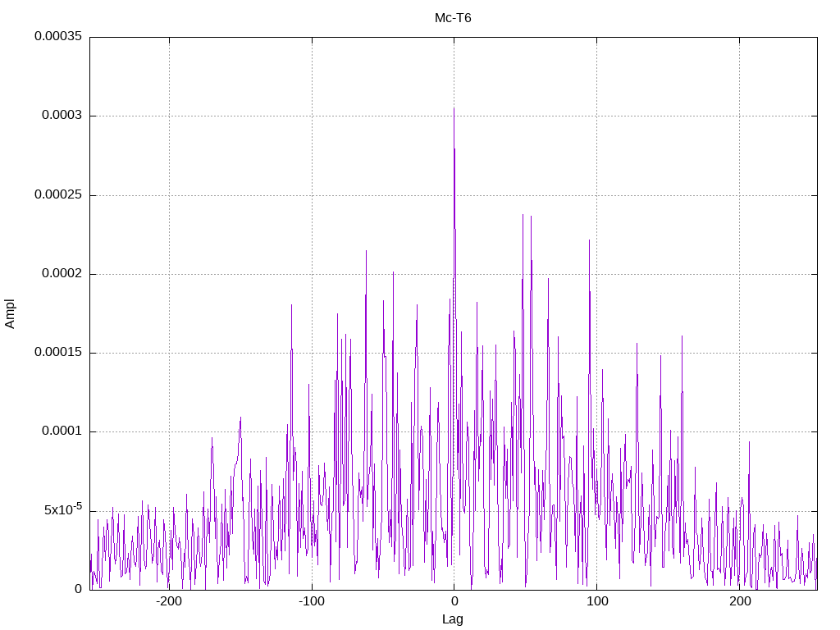Click the 100 x-axis tick label
840x630 pixels.
tap(597, 601)
